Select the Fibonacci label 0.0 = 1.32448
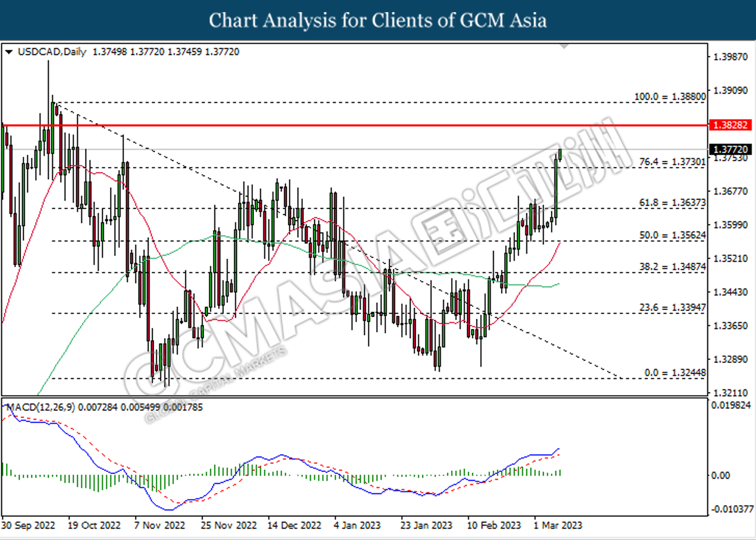756x540 pixels. tap(675, 373)
